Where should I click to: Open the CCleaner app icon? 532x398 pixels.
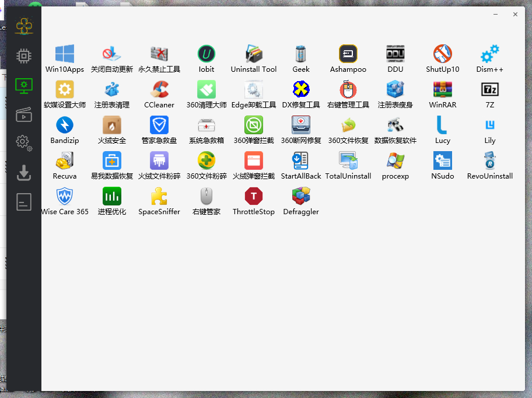click(x=159, y=90)
